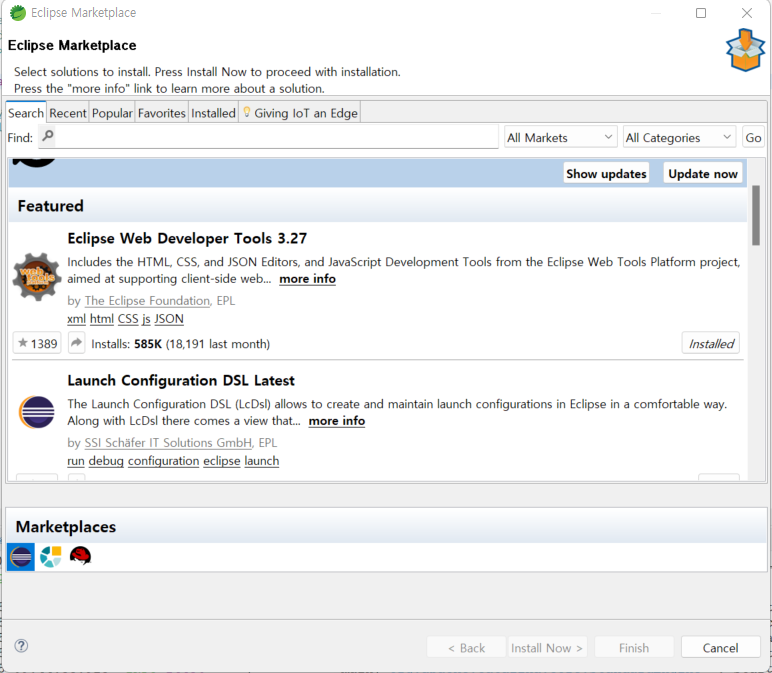Screen dimensions: 772x673
Task: Click the debug tag link
Action: (106, 461)
